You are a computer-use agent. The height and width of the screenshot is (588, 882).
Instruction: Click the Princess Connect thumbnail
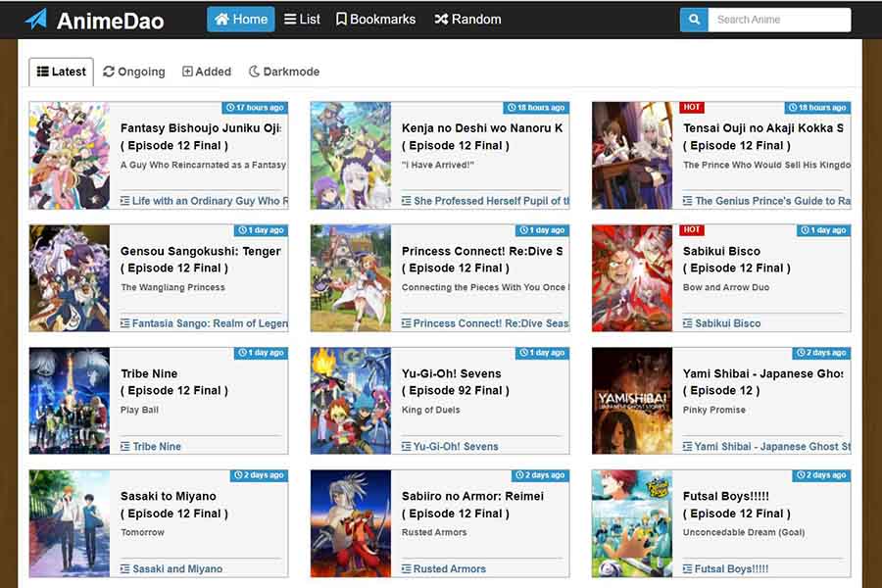pyautogui.click(x=351, y=278)
